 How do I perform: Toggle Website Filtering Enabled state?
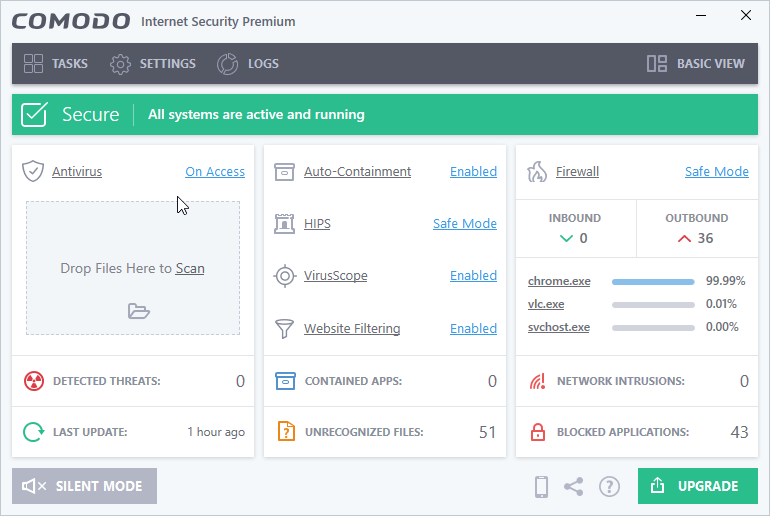[x=473, y=328]
